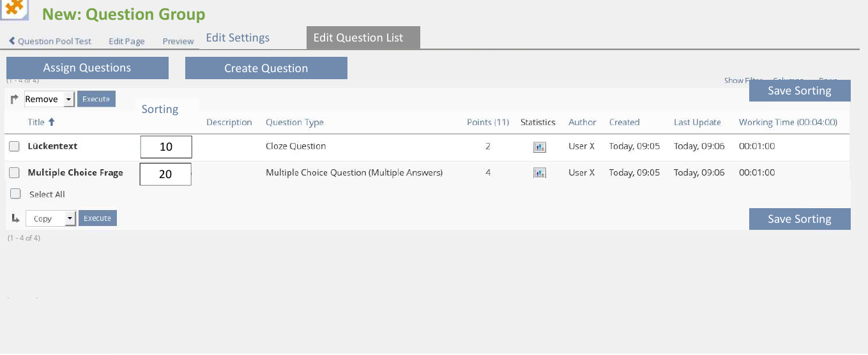
Task: Switch to the Edit Settings tab
Action: point(238,38)
